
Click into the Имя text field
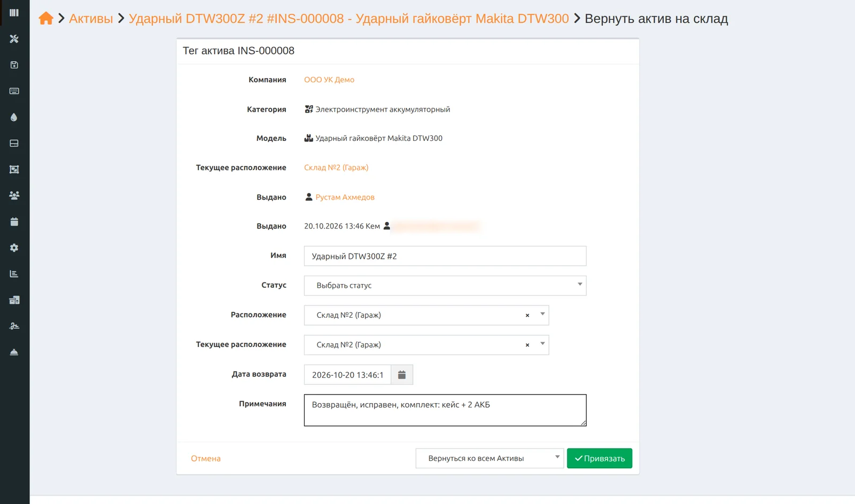click(x=445, y=256)
